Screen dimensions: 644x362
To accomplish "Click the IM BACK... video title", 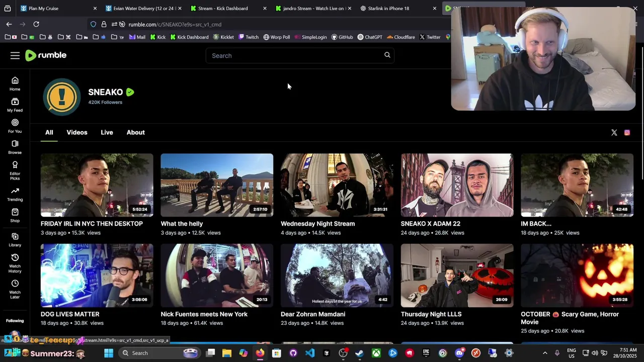I will [536, 224].
